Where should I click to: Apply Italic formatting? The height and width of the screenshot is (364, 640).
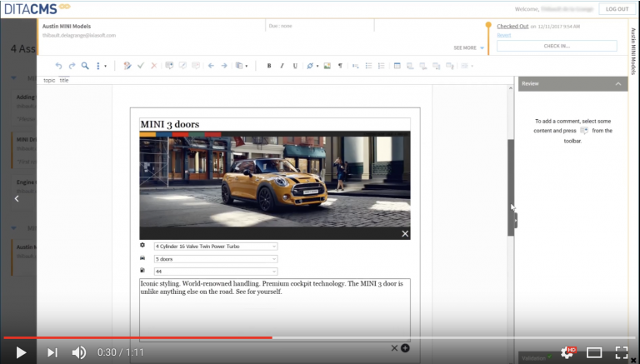282,66
